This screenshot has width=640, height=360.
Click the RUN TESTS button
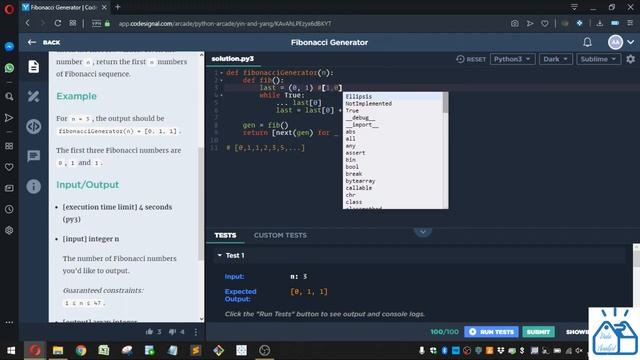click(x=491, y=332)
